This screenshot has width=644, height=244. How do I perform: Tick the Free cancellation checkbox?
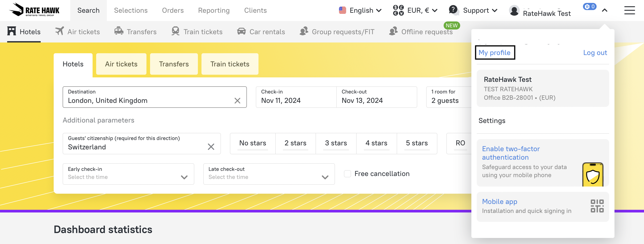pos(347,174)
